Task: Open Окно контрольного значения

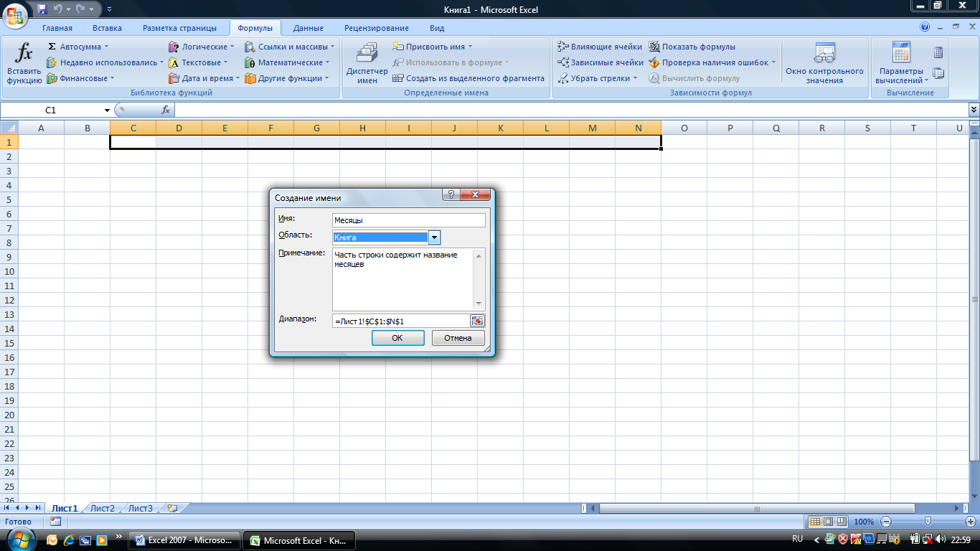Action: [824, 63]
